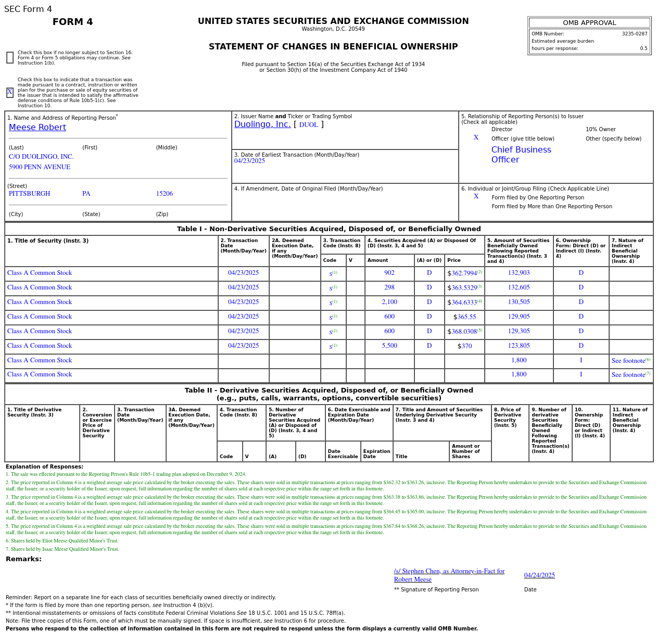Click the earliest transaction date 04/23/2025 in box 3

249,161
